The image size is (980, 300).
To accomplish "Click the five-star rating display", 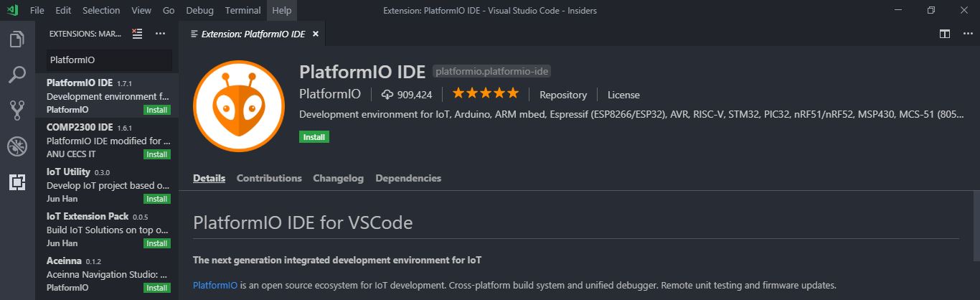I will click(485, 94).
